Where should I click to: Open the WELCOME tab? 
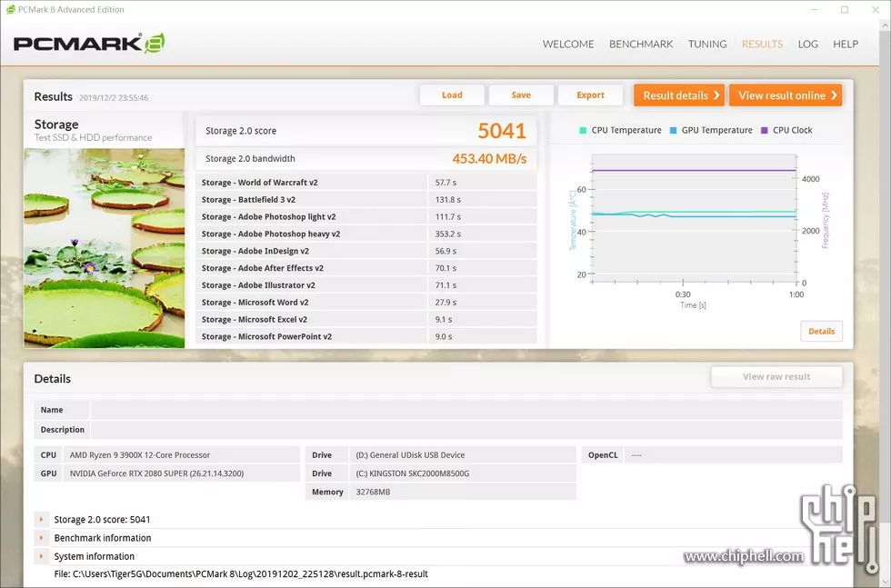567,44
